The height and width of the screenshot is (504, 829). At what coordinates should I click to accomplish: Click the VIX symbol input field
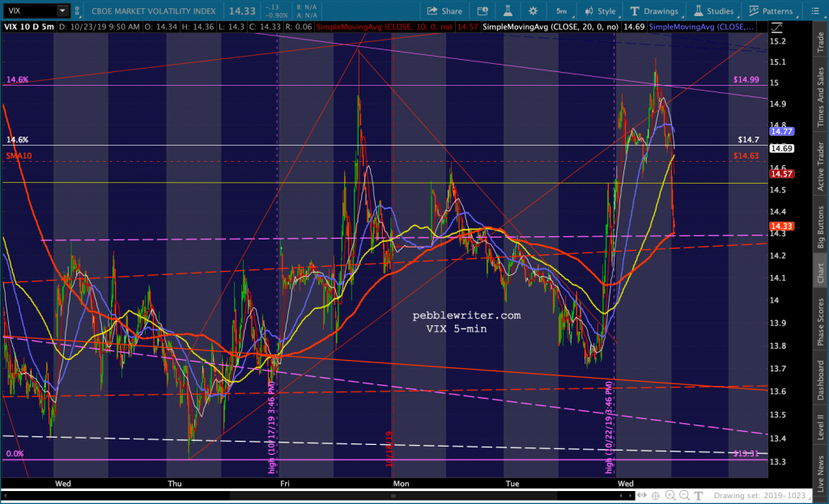pyautogui.click(x=30, y=11)
